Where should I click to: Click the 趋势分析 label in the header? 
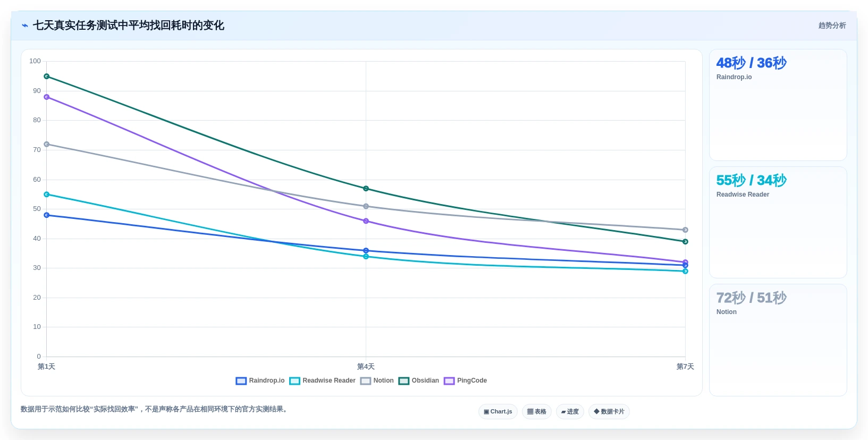pyautogui.click(x=832, y=26)
